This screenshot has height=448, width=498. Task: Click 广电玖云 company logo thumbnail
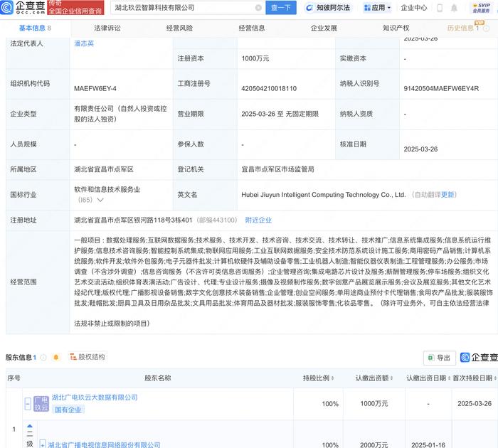[x=41, y=403]
